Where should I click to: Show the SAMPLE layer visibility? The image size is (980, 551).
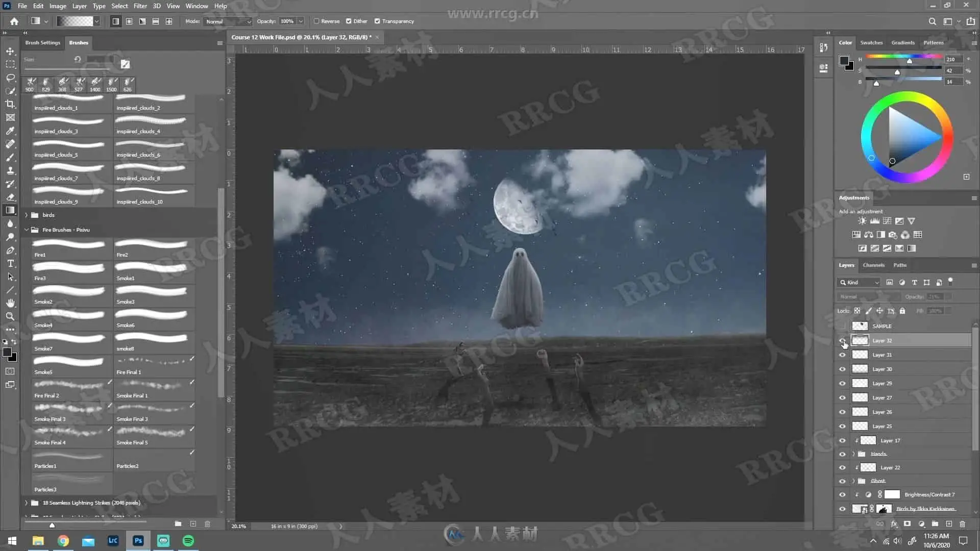(842, 326)
